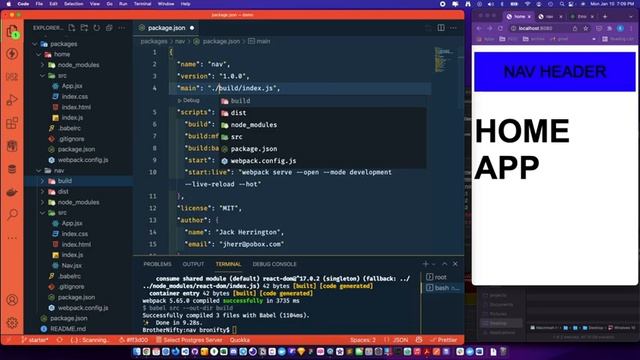Open webpack.config.js under home
The image size is (640, 360).
[83, 160]
